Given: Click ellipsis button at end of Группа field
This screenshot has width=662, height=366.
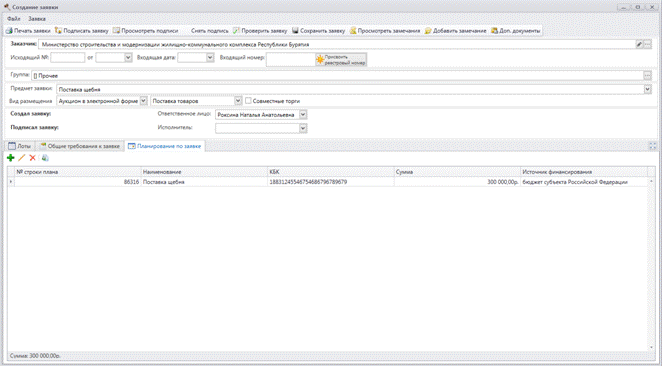Looking at the screenshot, I should (x=647, y=76).
